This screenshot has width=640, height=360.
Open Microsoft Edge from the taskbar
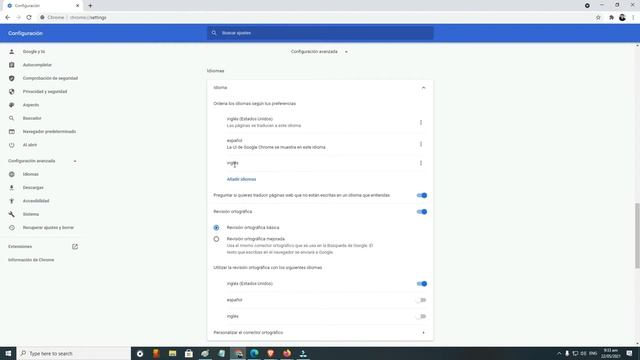point(254,353)
